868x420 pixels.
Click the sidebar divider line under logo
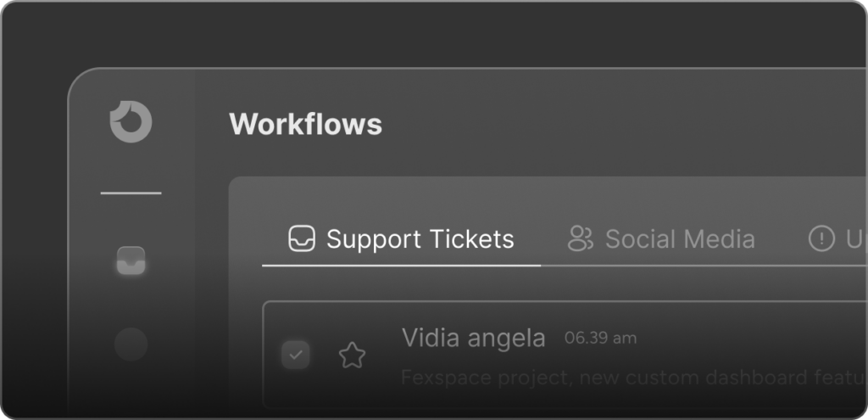[131, 193]
